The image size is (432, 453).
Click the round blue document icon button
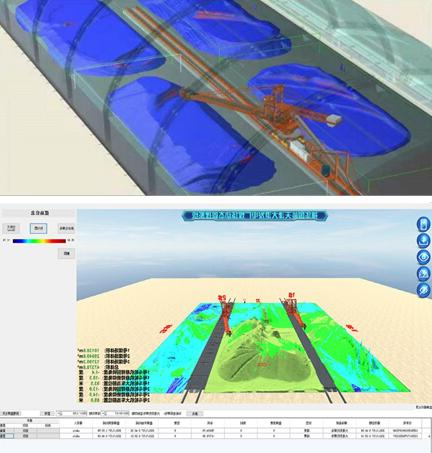[x=424, y=224]
